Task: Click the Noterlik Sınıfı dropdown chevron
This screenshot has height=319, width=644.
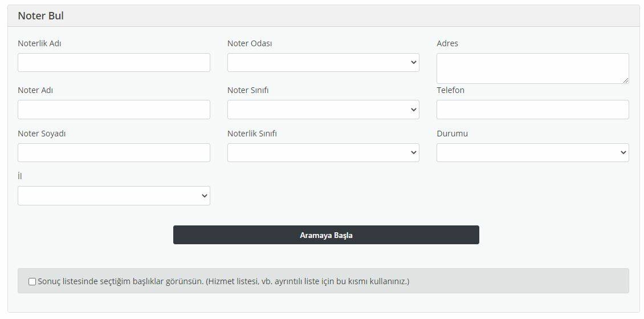Action: [x=414, y=152]
